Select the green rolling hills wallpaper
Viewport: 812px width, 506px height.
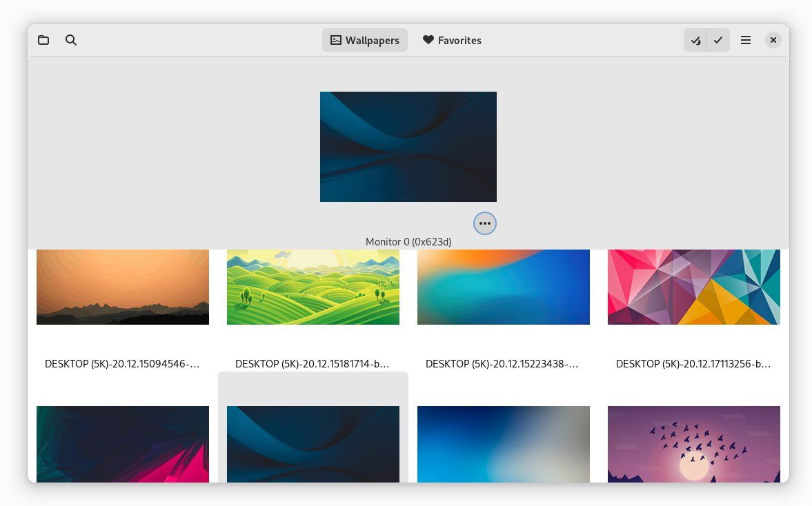pos(313,287)
